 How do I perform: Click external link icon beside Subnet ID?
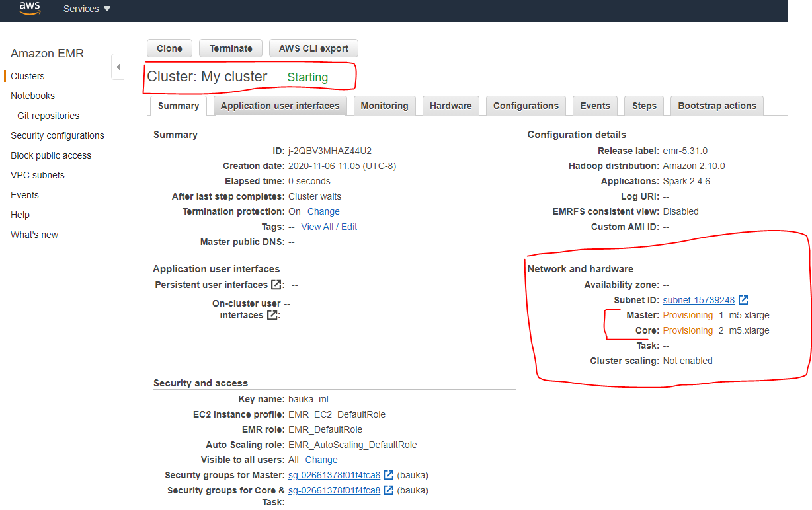click(743, 300)
